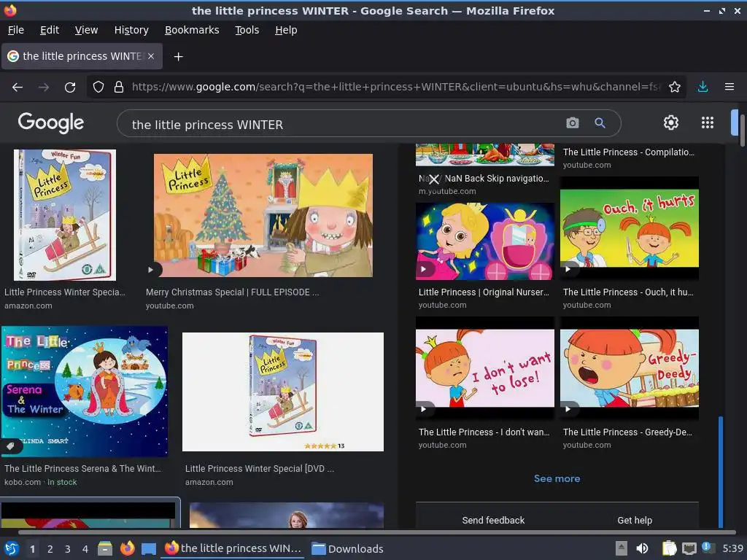Reload the current page

[x=70, y=87]
